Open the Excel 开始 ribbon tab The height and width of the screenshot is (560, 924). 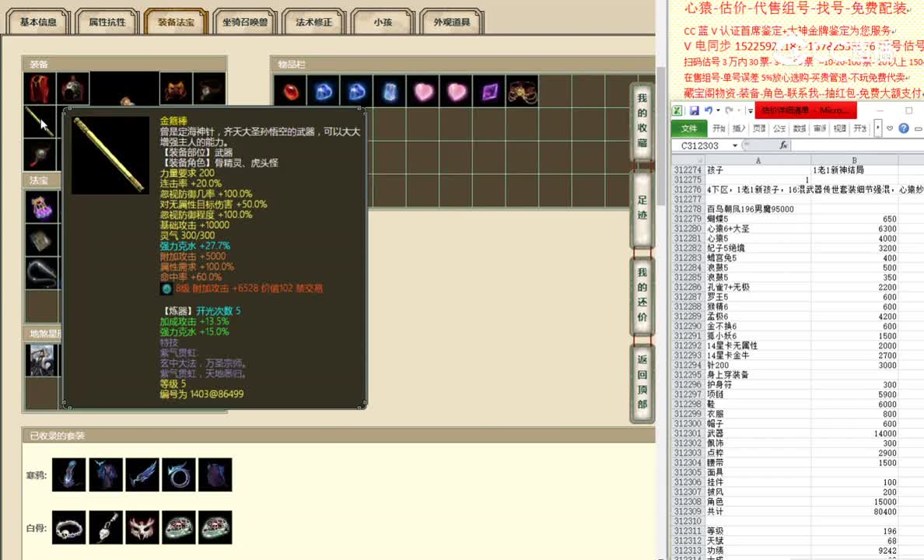click(x=719, y=128)
